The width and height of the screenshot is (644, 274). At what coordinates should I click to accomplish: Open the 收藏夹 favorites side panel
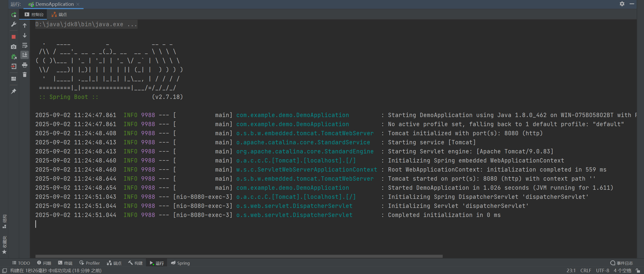point(4,245)
